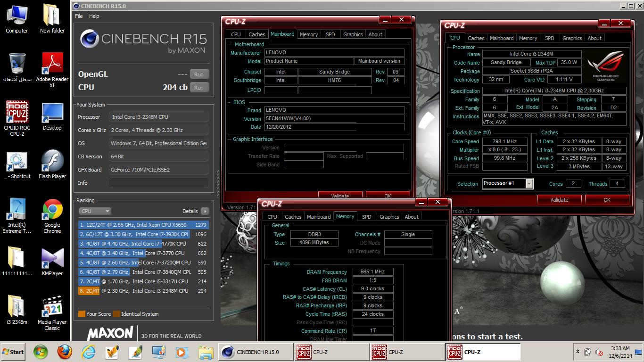Select ranking row Core i7-3930K
Viewport: 644px width, 362px height.
point(143,234)
